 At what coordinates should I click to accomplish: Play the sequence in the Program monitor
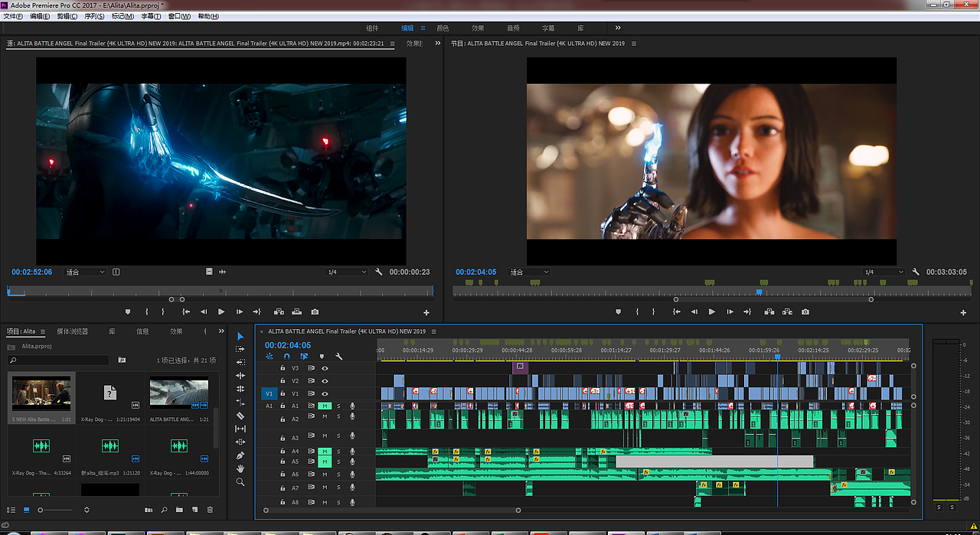pos(711,312)
